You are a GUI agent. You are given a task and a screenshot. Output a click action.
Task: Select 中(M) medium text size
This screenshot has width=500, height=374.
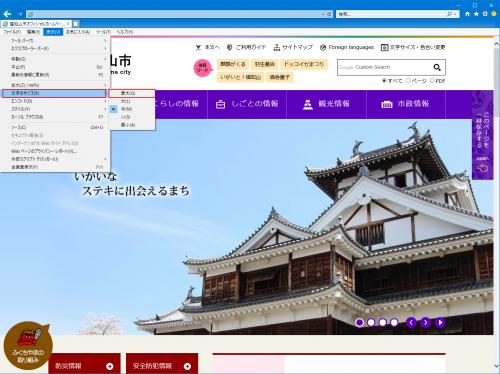(x=132, y=109)
